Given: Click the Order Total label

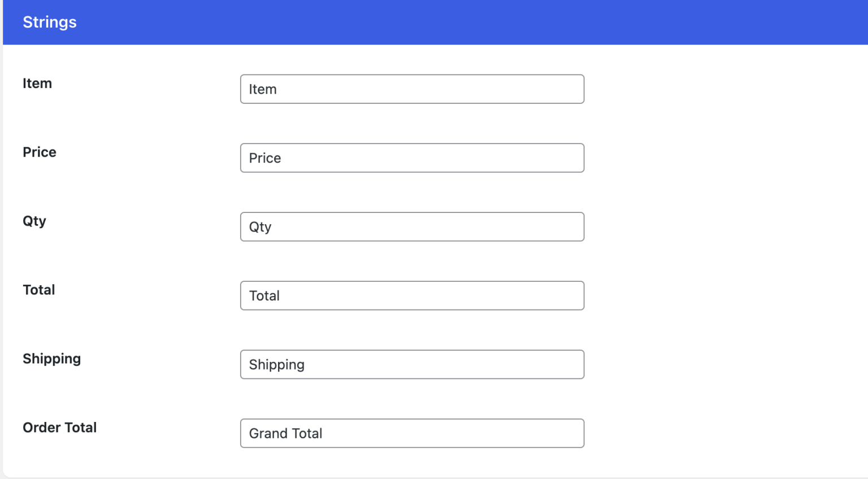Looking at the screenshot, I should [x=59, y=428].
